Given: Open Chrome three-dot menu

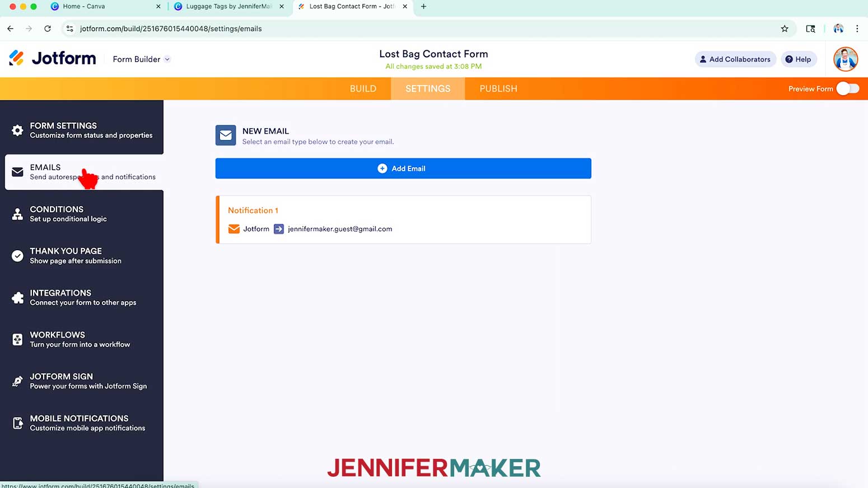Looking at the screenshot, I should [x=857, y=29].
